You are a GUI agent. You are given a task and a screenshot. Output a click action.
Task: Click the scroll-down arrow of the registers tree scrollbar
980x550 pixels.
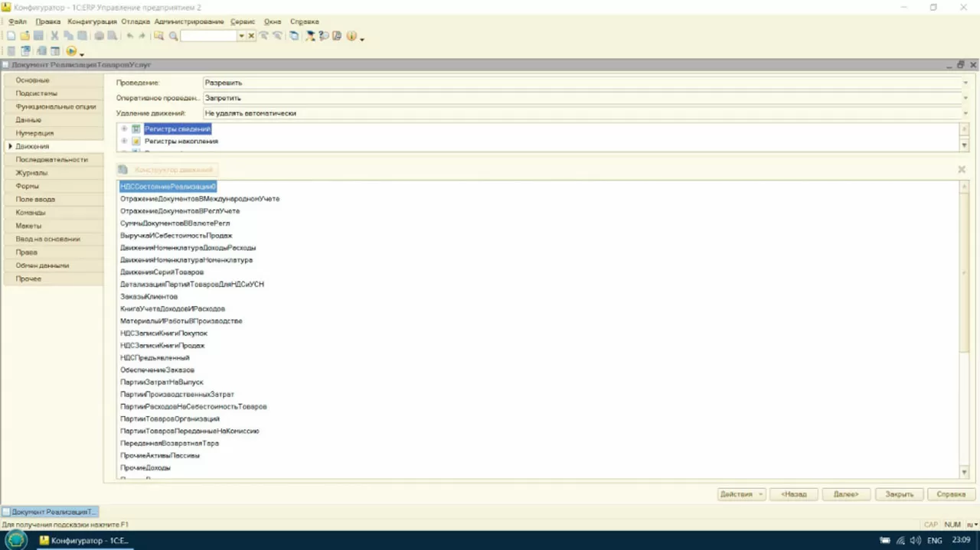coord(964,145)
